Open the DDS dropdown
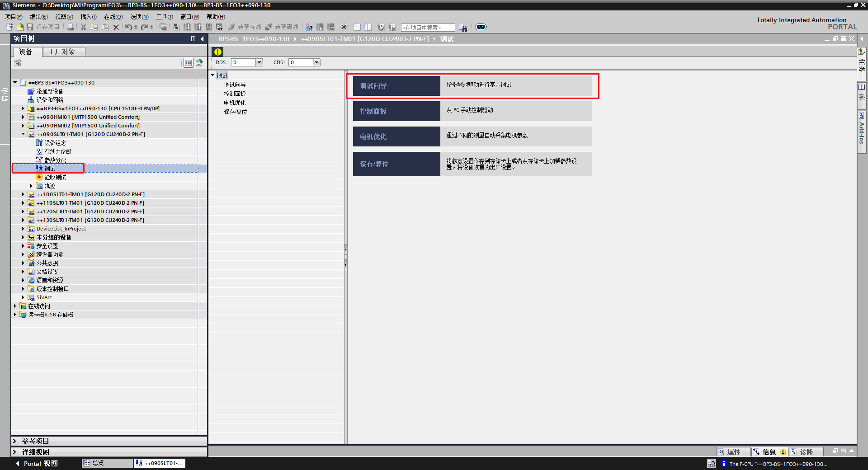The image size is (868, 470). pyautogui.click(x=259, y=62)
